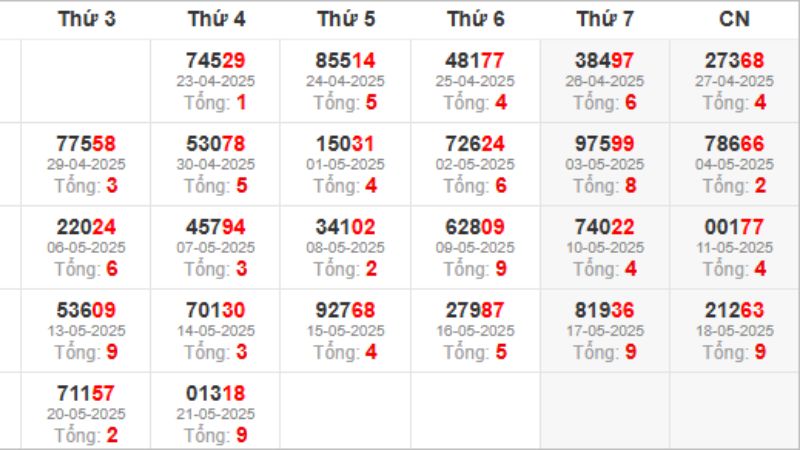
Task: Click the Thứ 7 column header
Action: (x=605, y=19)
